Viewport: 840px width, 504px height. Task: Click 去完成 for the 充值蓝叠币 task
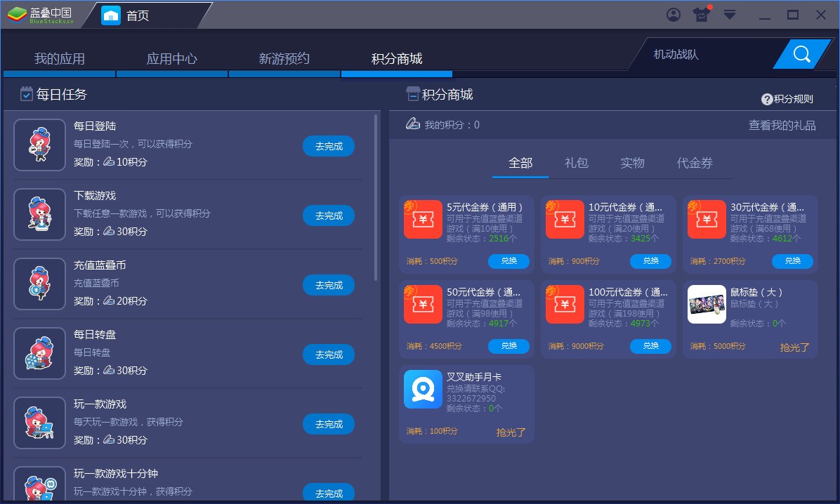(329, 286)
